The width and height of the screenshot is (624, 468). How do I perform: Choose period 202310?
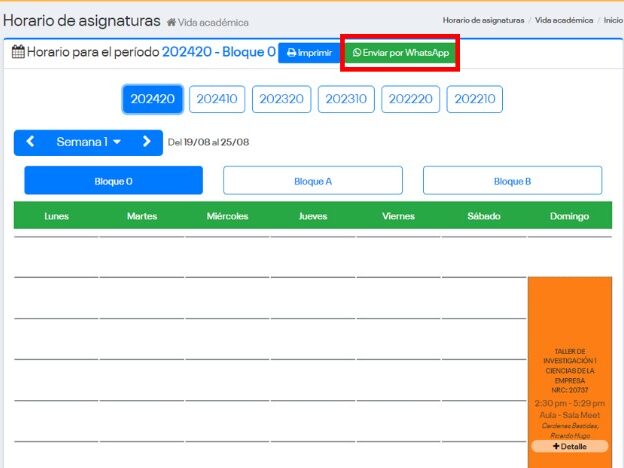[346, 99]
